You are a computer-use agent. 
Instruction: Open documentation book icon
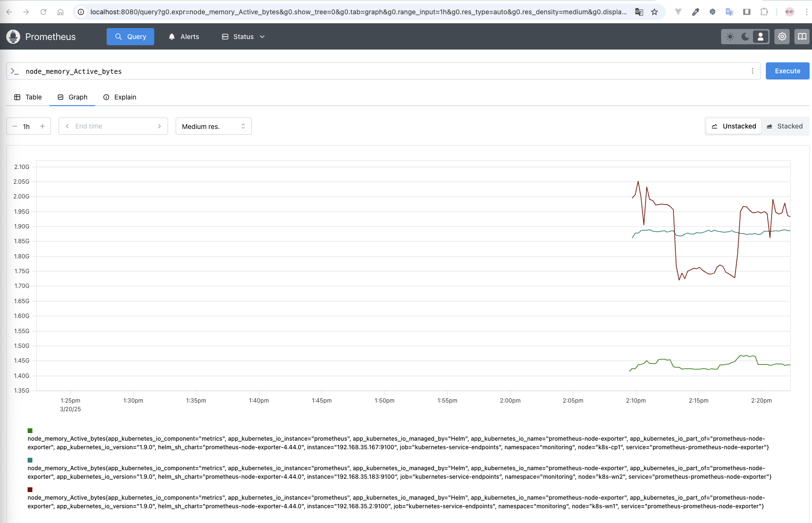click(802, 37)
